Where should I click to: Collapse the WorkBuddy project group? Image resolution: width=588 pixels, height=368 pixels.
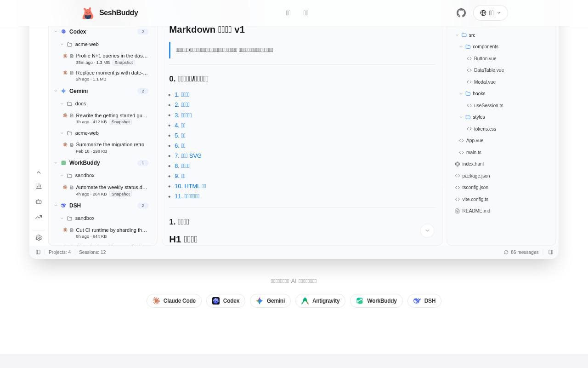click(x=56, y=163)
